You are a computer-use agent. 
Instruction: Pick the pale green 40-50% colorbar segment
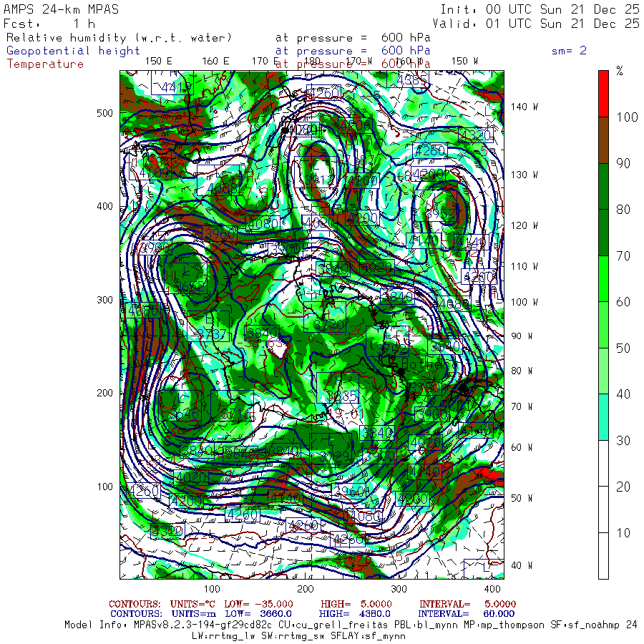tap(603, 371)
